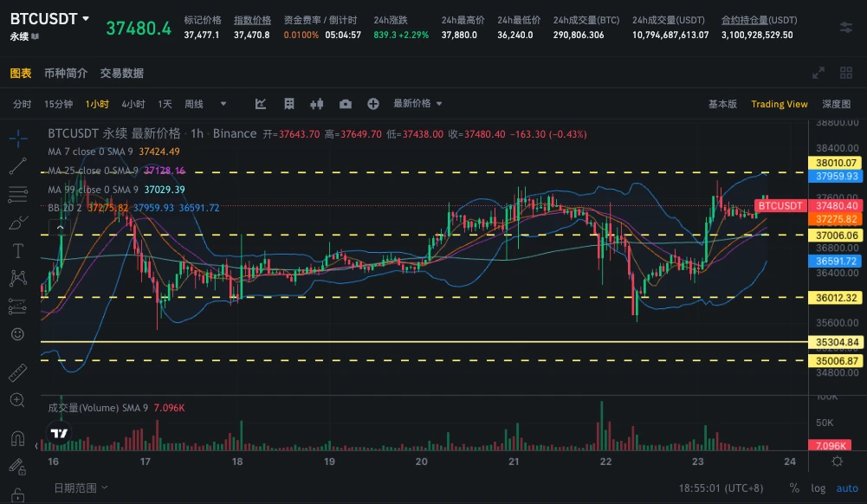Toggle auto price scaling
This screenshot has height=504, width=867.
pos(847,488)
